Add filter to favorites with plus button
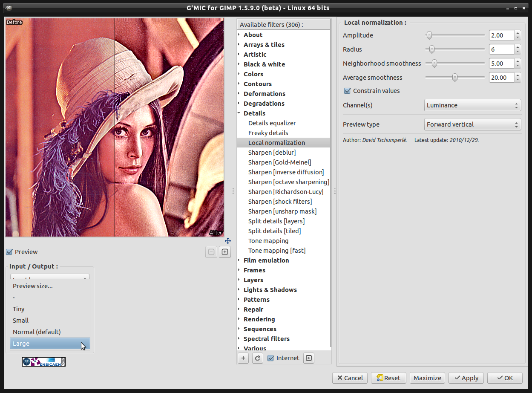This screenshot has height=393, width=532. tap(243, 358)
